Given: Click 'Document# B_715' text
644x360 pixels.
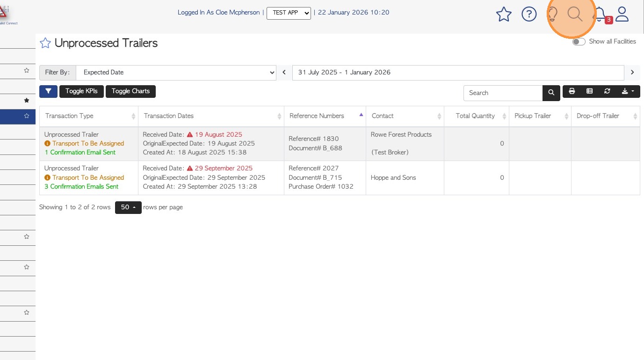Looking at the screenshot, I should point(315,178).
